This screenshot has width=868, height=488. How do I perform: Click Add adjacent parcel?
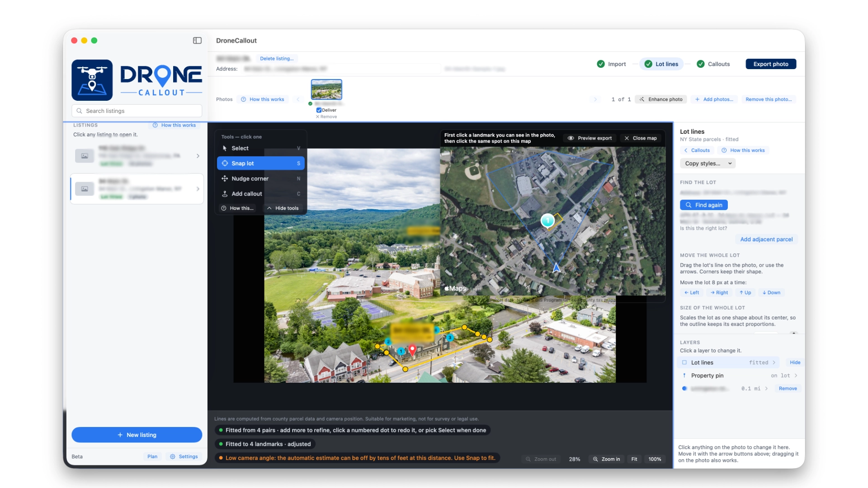766,239
